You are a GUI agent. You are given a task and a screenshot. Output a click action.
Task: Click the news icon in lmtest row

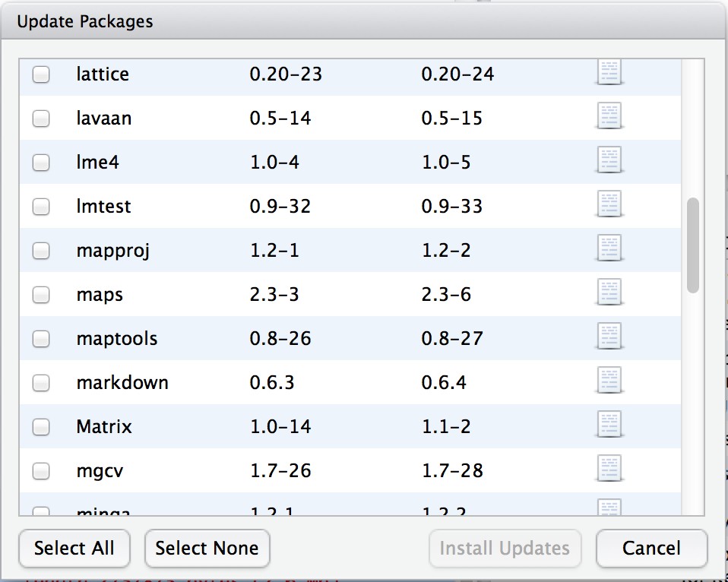[x=609, y=204]
